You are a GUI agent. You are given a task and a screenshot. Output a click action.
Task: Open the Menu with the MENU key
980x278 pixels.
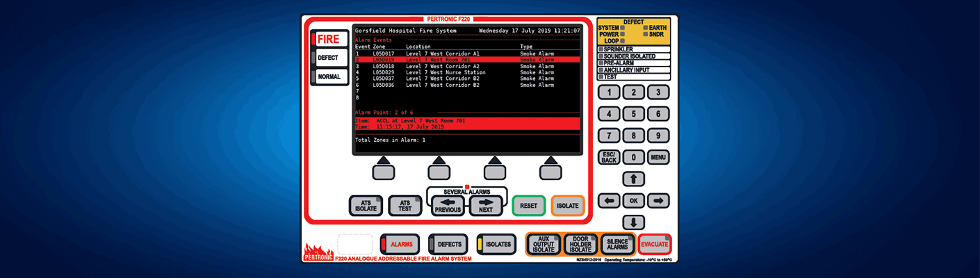coord(658,157)
